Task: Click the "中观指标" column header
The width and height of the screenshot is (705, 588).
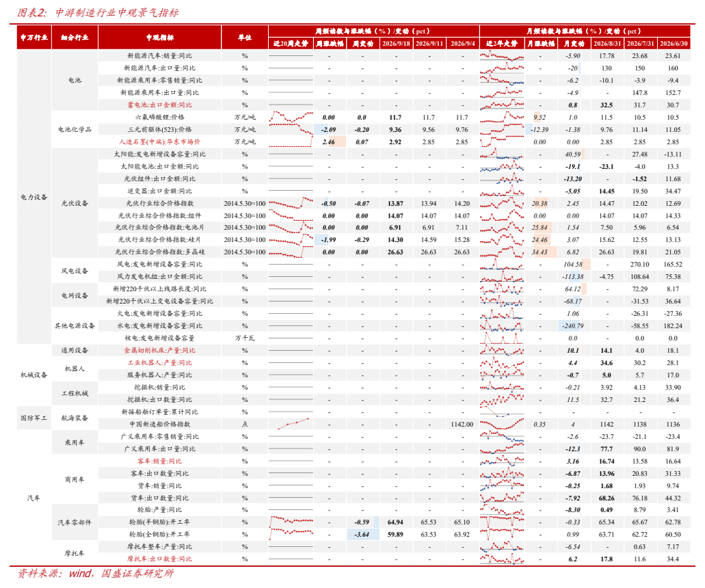Action: (x=159, y=38)
